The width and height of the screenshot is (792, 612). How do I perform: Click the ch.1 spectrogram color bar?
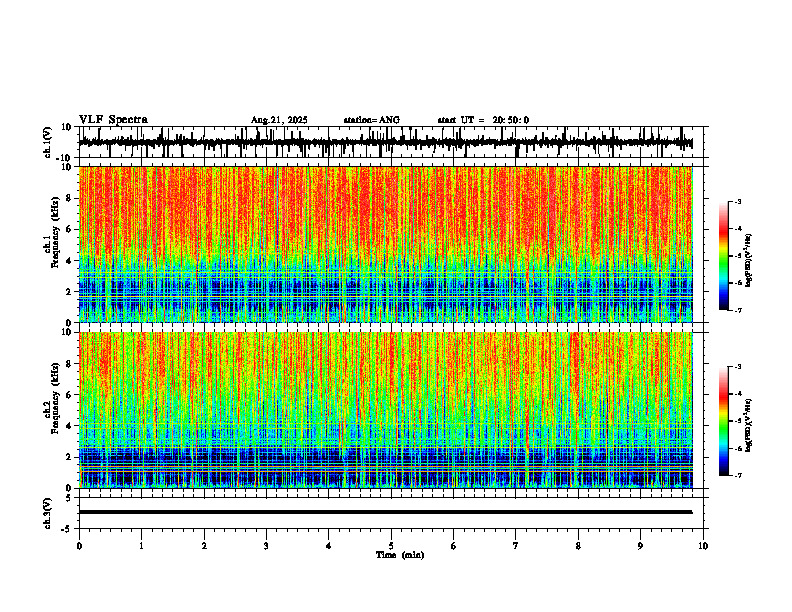tap(724, 256)
